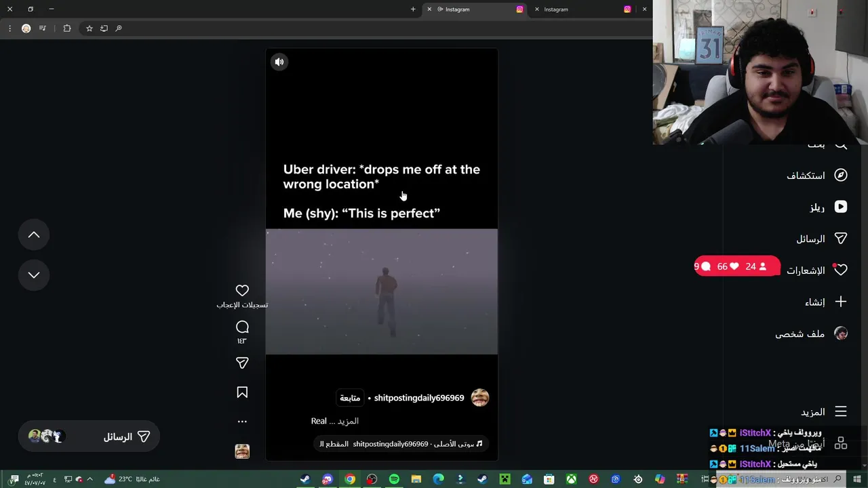Click the plus create icon in sidebar
This screenshot has width=868, height=488.
pos(841,302)
